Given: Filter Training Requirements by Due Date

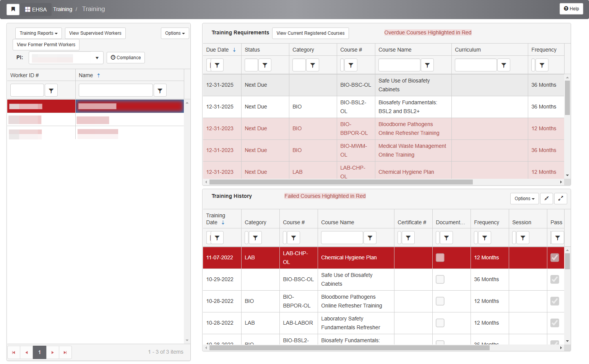Looking at the screenshot, I should click(x=217, y=65).
